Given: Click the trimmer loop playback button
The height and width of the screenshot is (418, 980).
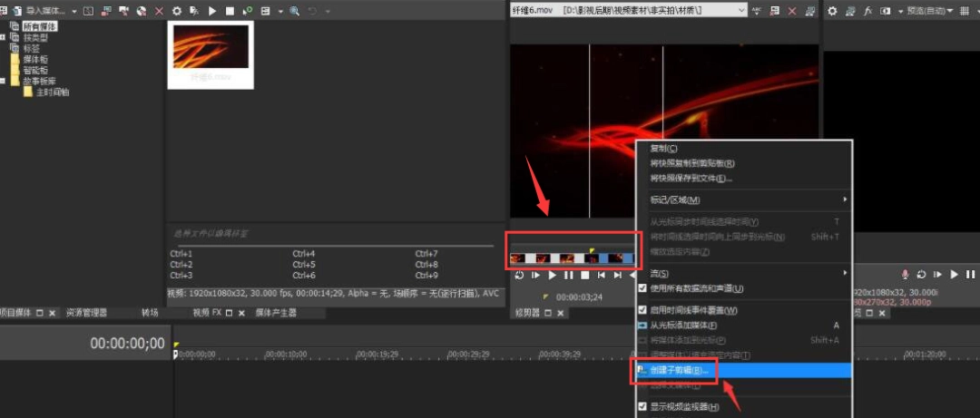Looking at the screenshot, I should pyautogui.click(x=519, y=275).
